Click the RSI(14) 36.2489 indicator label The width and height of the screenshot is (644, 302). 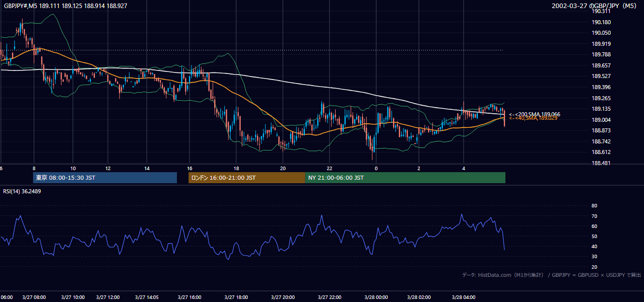click(22, 191)
